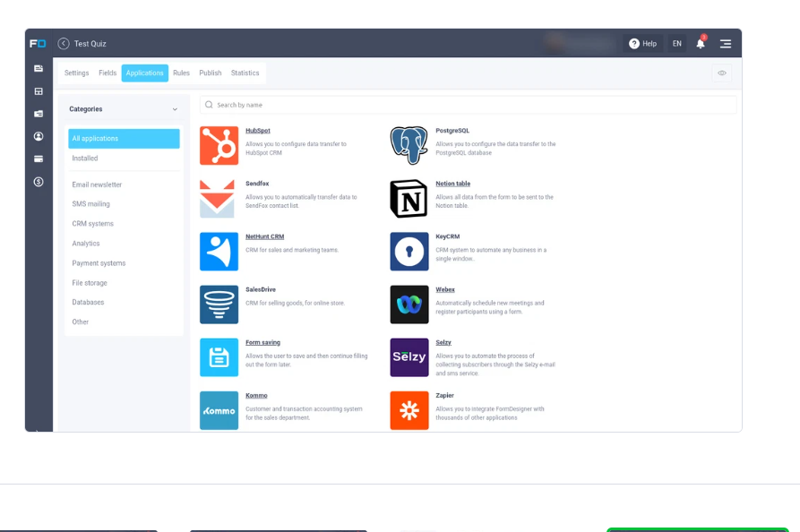800x532 pixels.
Task: Click the KeyCRM app name
Action: (447, 236)
